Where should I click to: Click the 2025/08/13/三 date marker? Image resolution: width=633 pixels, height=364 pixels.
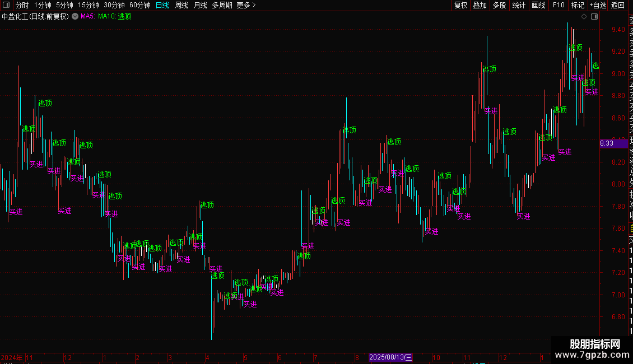(x=390, y=357)
